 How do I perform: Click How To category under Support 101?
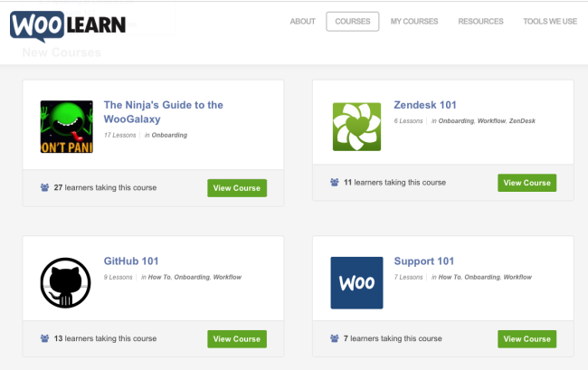pos(450,277)
